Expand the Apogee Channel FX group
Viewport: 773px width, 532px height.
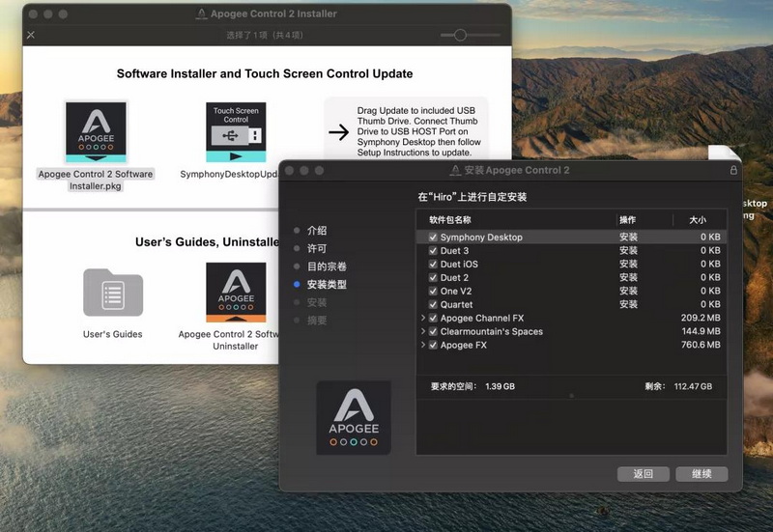(423, 318)
